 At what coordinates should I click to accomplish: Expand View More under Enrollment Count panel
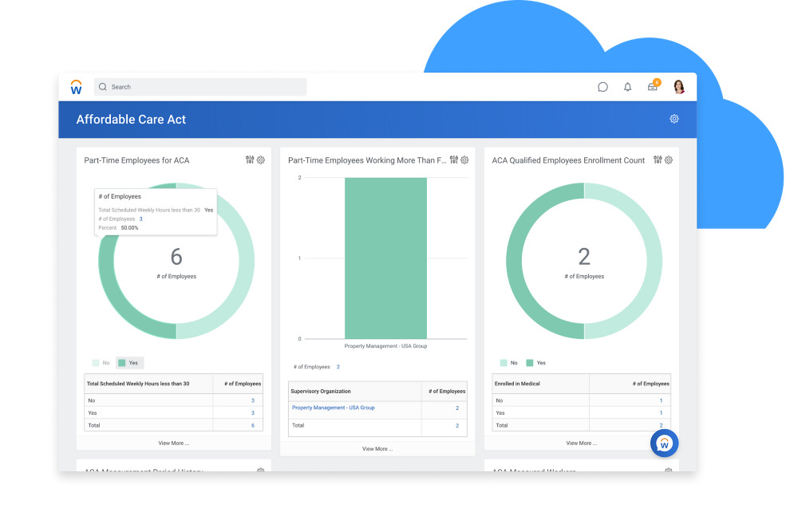(x=581, y=443)
